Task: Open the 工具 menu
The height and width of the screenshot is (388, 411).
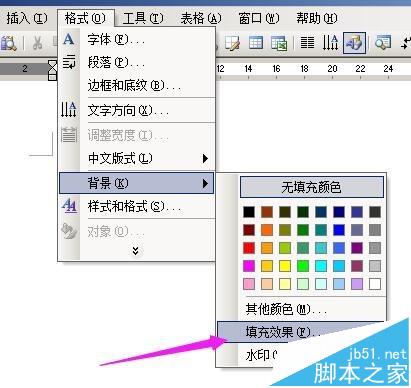Action: (143, 18)
